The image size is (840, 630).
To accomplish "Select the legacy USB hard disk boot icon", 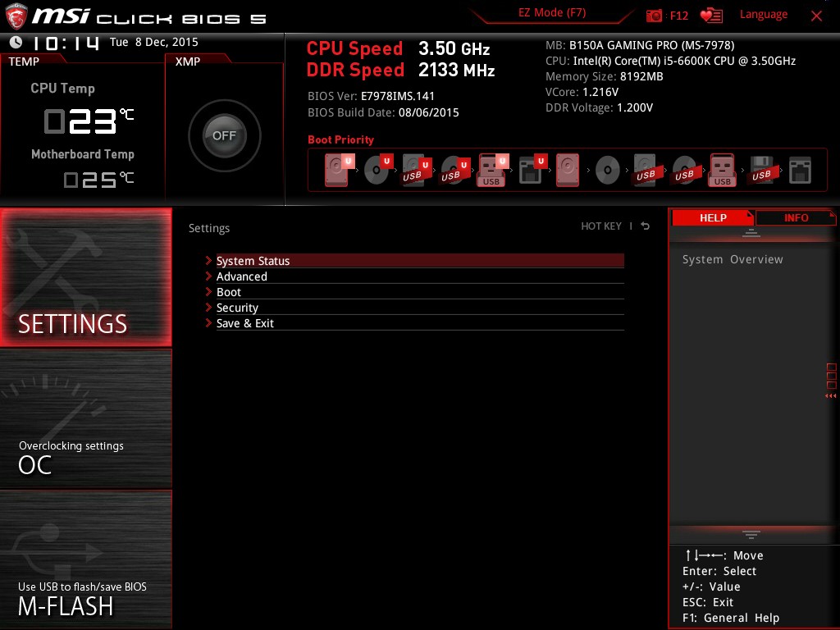I will (646, 171).
